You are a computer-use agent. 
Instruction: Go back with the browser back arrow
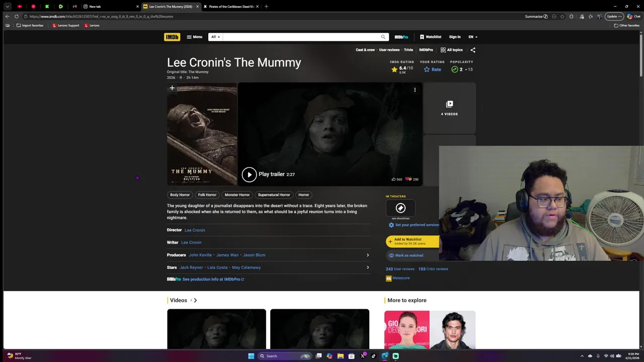coord(7,17)
